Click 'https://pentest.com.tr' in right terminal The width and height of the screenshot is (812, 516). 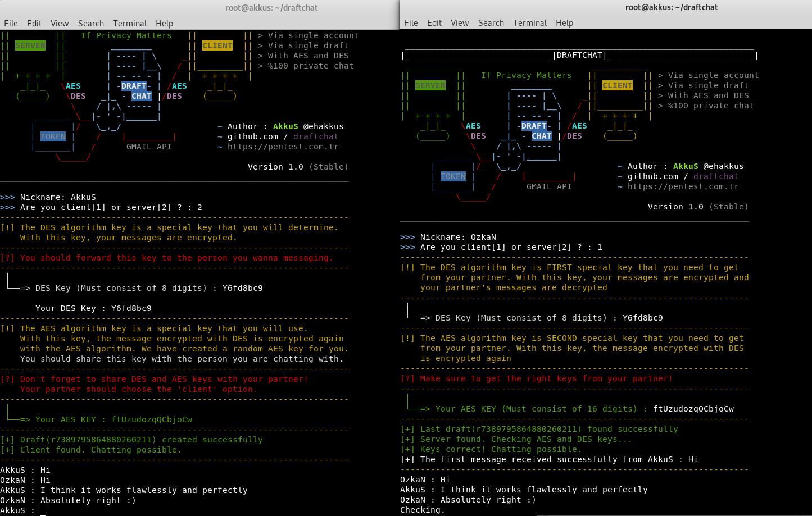coord(683,186)
